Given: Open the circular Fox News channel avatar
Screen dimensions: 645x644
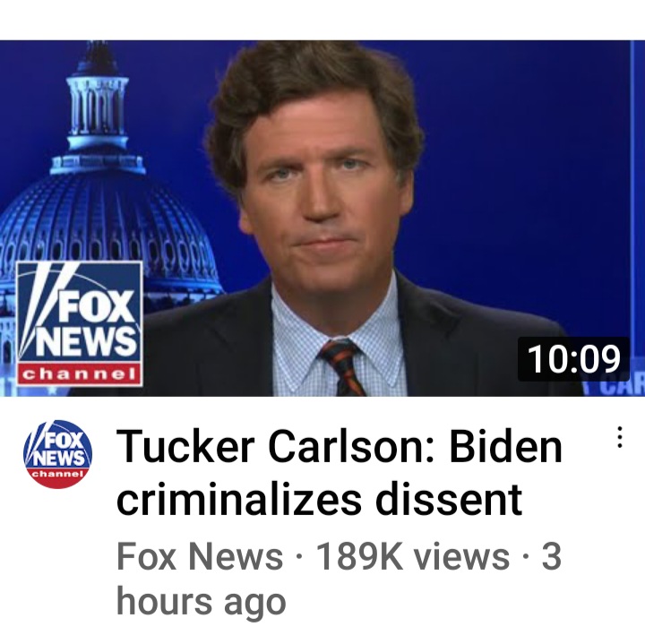Looking at the screenshot, I should (58, 454).
